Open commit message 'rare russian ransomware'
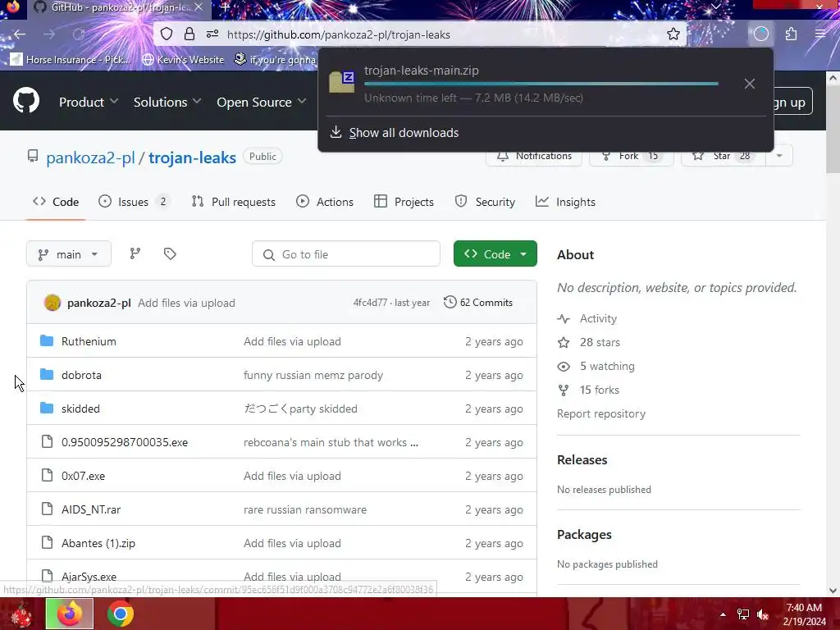This screenshot has width=840, height=630. (305, 509)
